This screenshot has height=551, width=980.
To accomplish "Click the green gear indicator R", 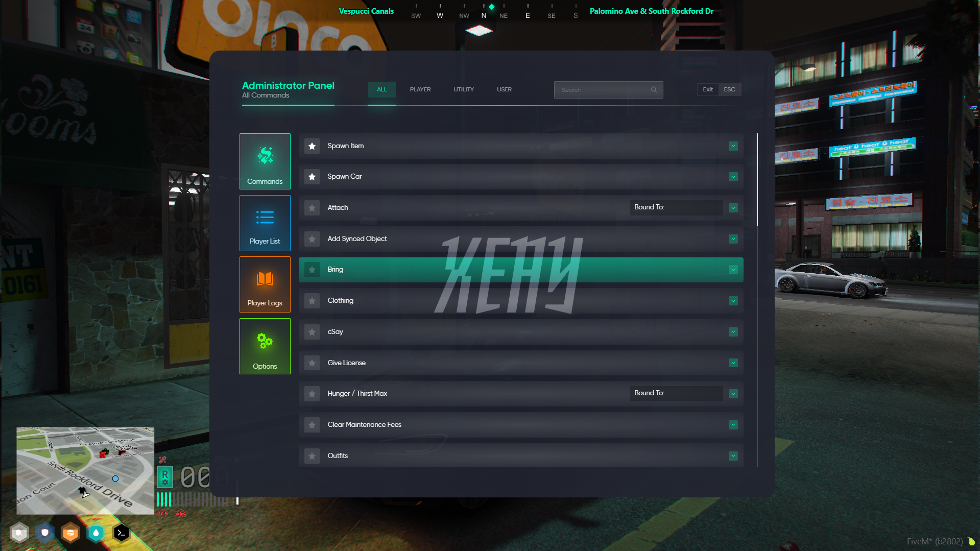I will click(x=165, y=477).
